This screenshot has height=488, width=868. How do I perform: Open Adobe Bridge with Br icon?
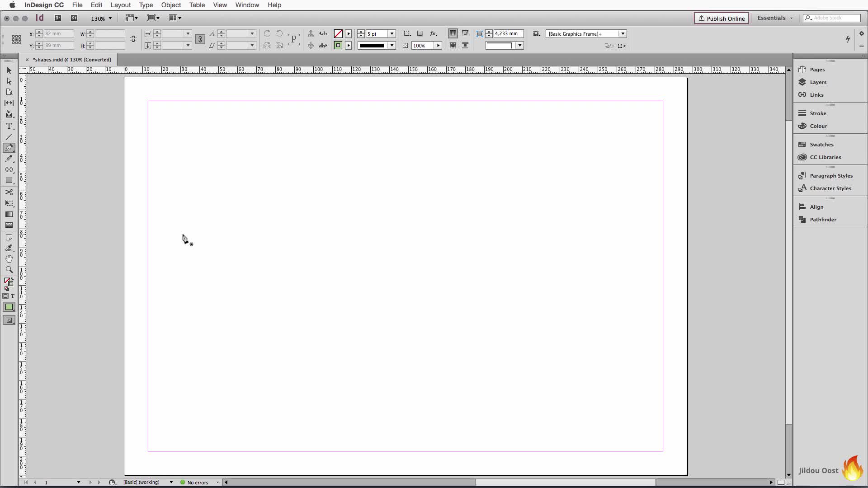tap(58, 18)
